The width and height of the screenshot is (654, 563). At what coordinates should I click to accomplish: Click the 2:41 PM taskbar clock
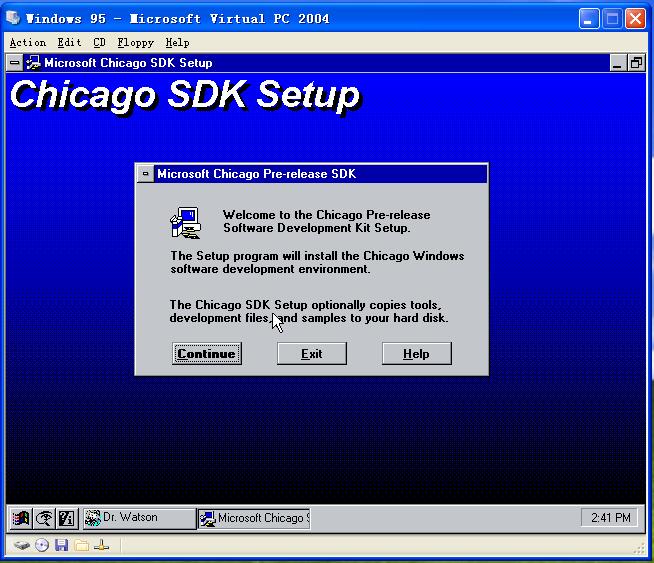point(610,518)
